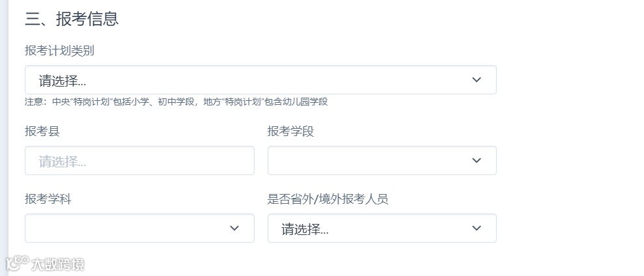Click the 是否省外/境外报考人员 label
The width and height of the screenshot is (644, 276).
(328, 199)
